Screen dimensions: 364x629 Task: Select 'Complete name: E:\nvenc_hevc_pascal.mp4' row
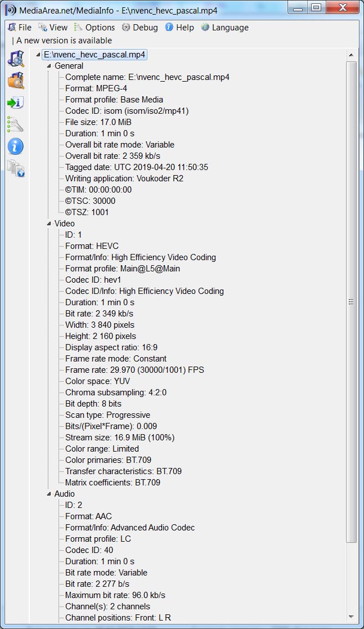147,77
